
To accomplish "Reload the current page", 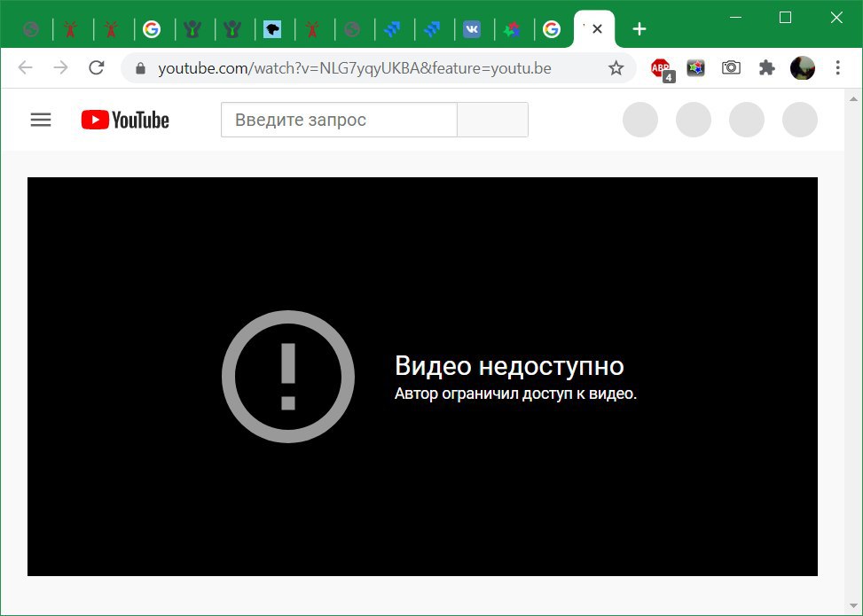I will tap(97, 67).
